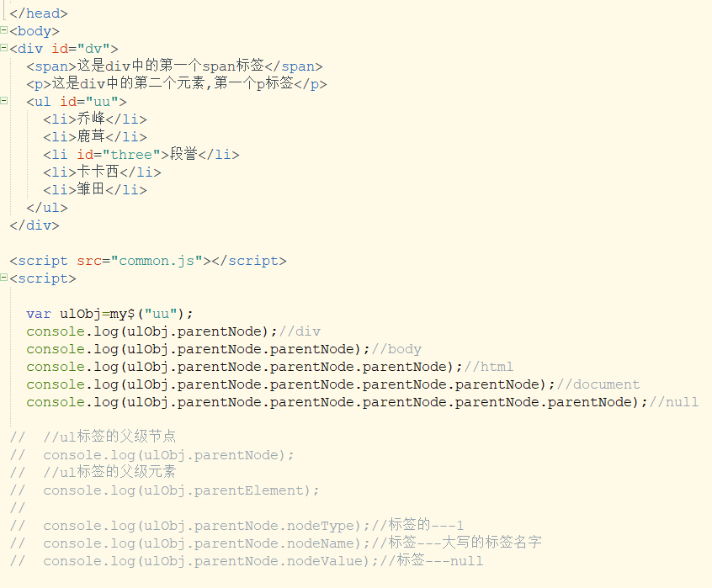The height and width of the screenshot is (588, 712).
Task: Click the closing </ul> tag
Action: click(x=47, y=208)
